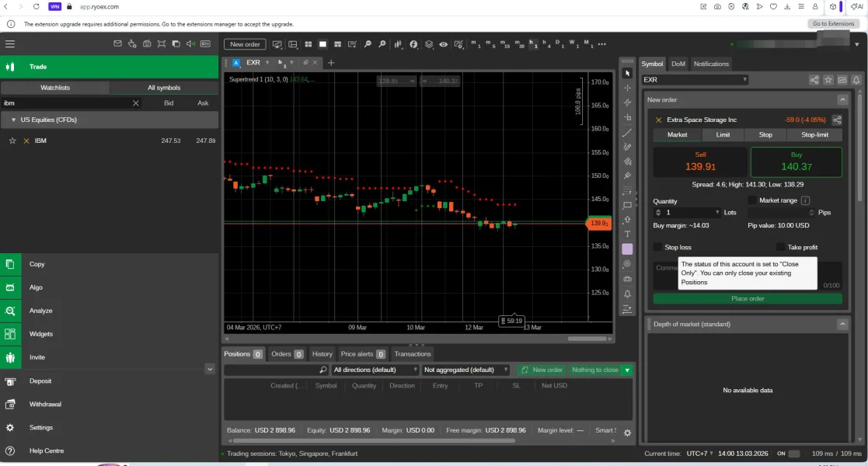Add EXR to favorites star icon
Image resolution: width=868 pixels, height=466 pixels.
point(828,80)
